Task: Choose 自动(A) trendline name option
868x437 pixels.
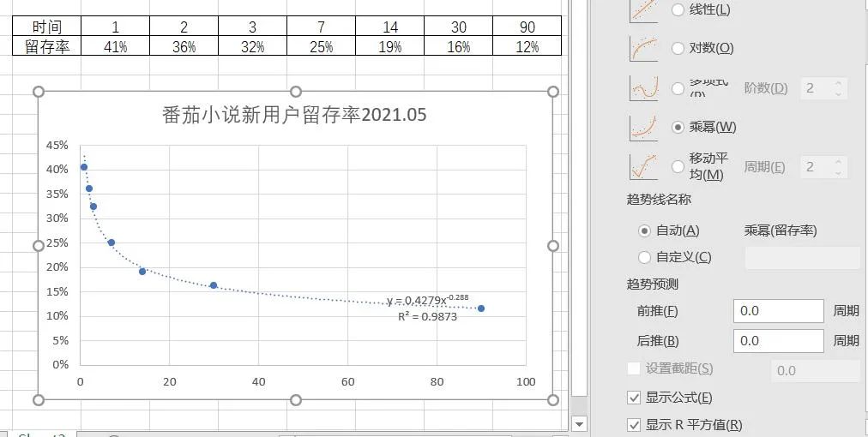Action: (644, 230)
